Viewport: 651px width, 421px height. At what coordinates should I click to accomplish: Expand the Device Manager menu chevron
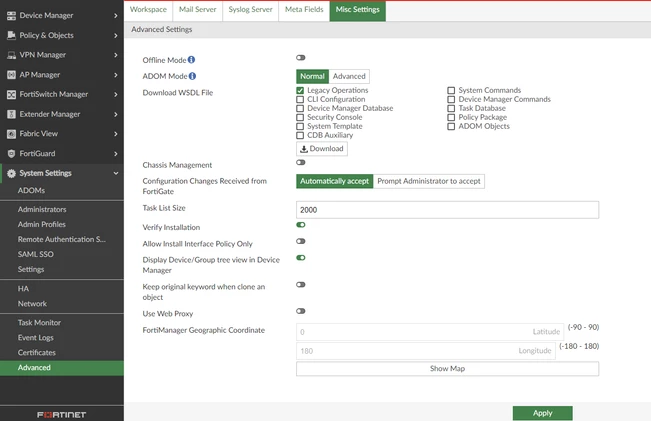116,16
